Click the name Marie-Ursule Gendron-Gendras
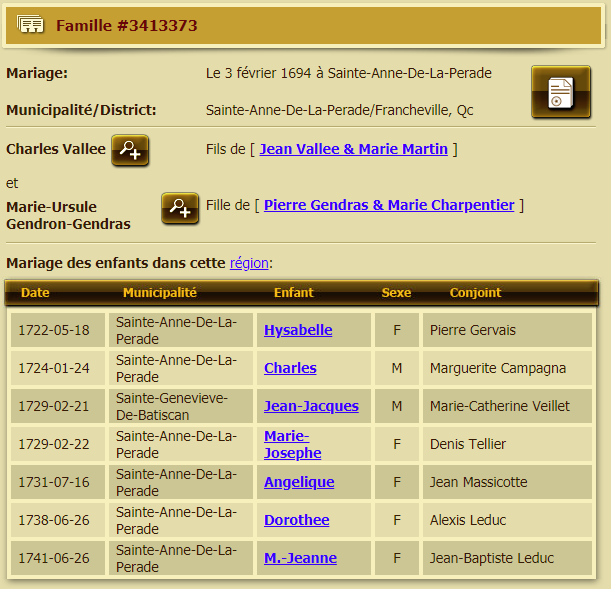Viewport: 611px width, 589px height. coord(68,215)
